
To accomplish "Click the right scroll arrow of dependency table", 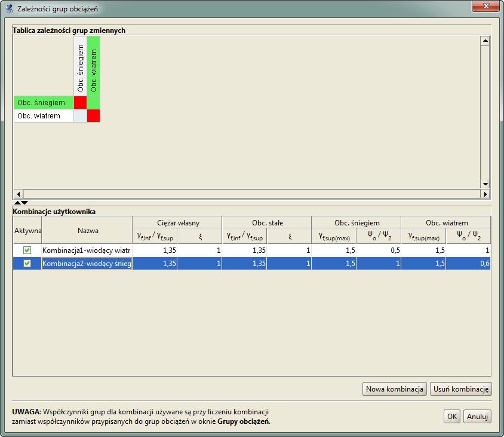I will click(x=485, y=194).
